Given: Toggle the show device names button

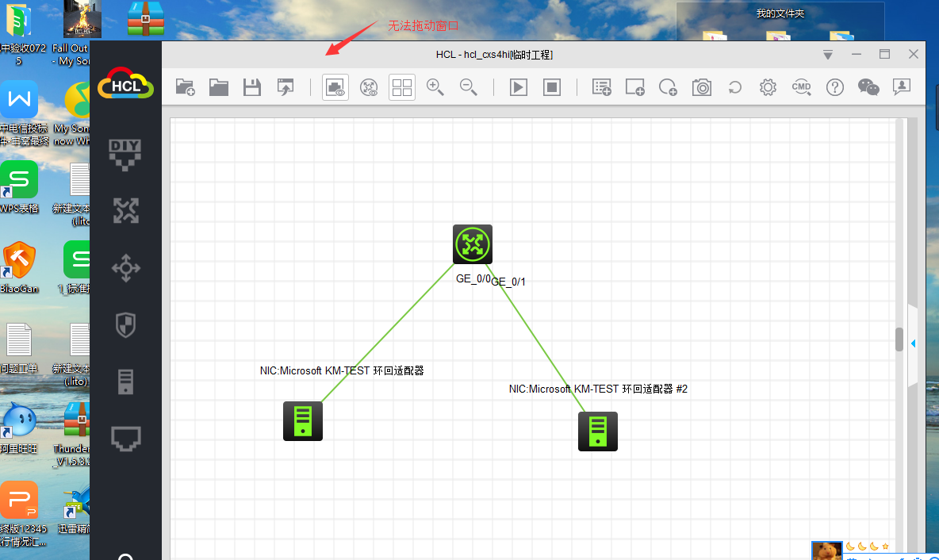Looking at the screenshot, I should click(x=369, y=87).
